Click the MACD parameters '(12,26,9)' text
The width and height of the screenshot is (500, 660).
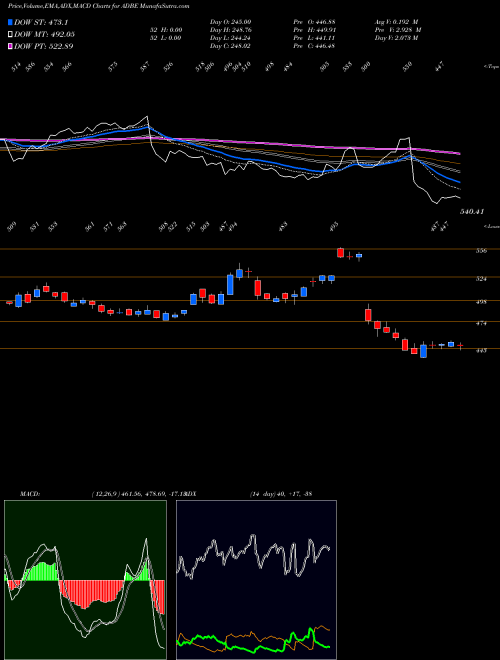(x=106, y=494)
